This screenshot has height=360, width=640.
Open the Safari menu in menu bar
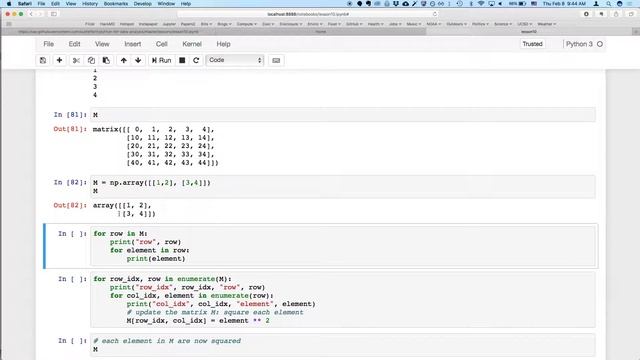pos(25,4)
